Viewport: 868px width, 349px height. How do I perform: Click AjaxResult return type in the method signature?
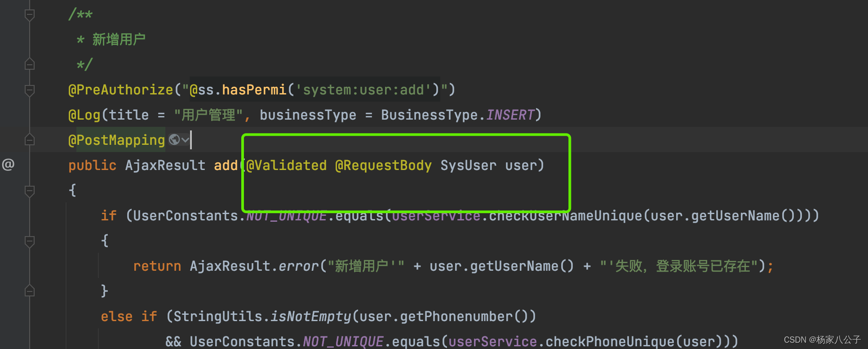[x=165, y=166]
